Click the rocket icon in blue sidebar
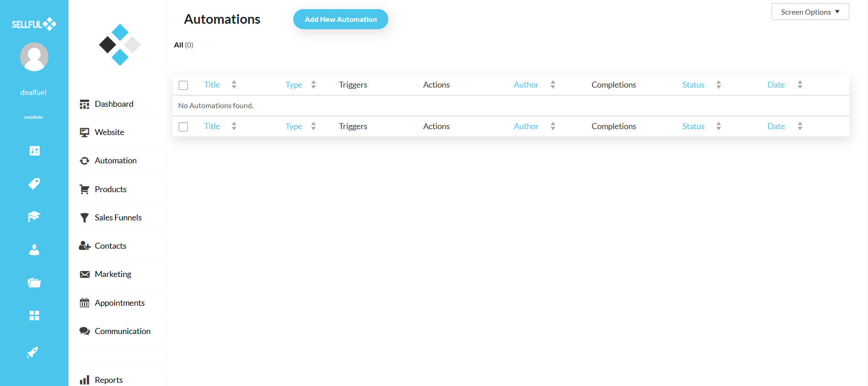The width and height of the screenshot is (868, 386). click(x=32, y=352)
